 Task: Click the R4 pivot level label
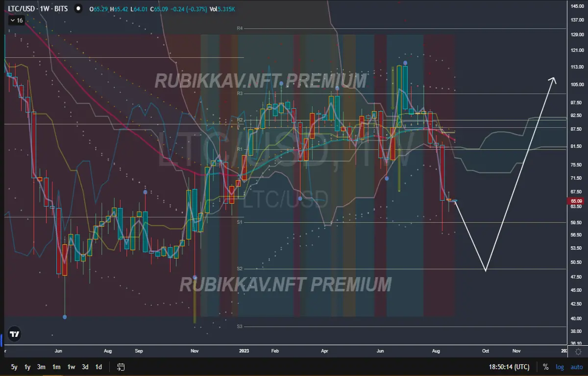point(240,28)
